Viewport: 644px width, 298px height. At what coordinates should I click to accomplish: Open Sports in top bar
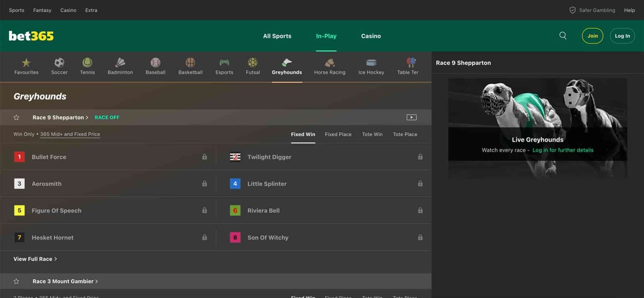[17, 10]
